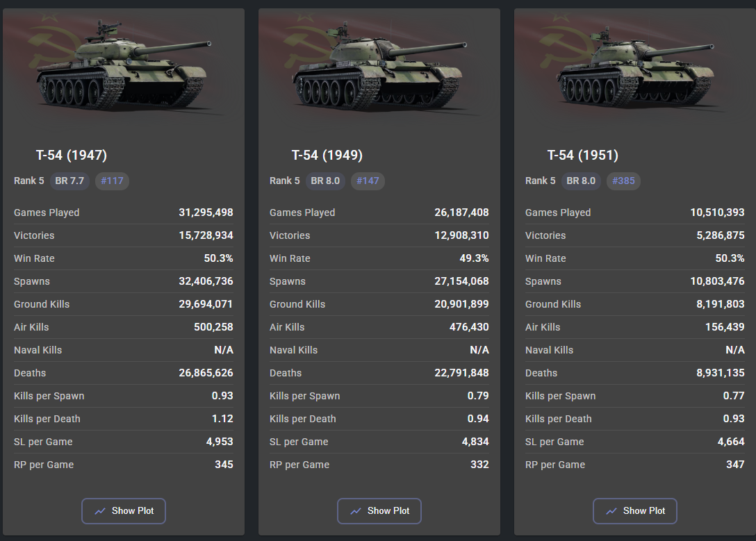Viewport: 756px width, 541px height.
Task: Select BR 8.0 chip on T-54 (1951)
Action: point(581,181)
